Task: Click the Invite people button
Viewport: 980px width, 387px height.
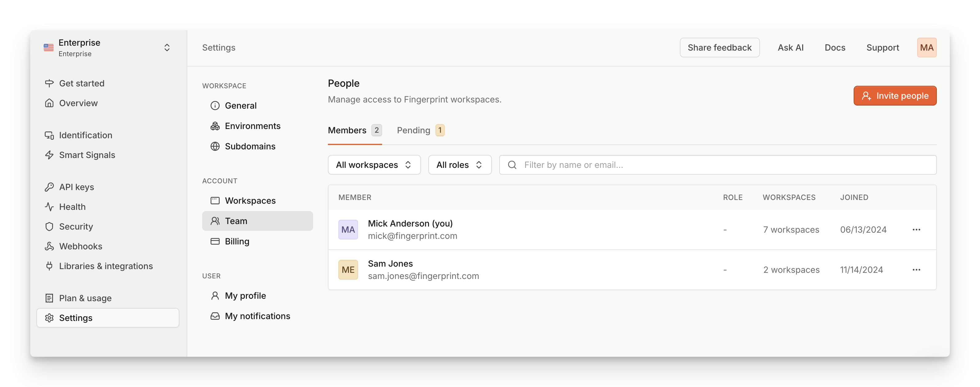Action: tap(895, 96)
